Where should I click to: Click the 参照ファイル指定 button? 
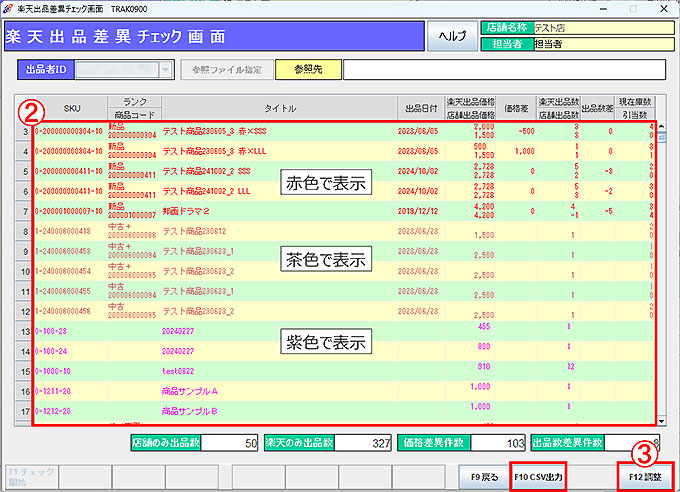[224, 70]
